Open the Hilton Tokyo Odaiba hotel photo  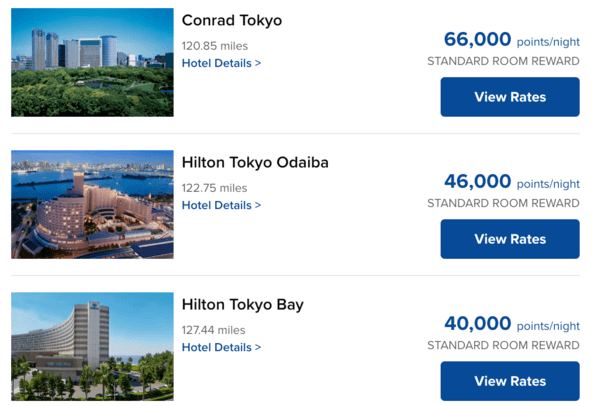92,204
